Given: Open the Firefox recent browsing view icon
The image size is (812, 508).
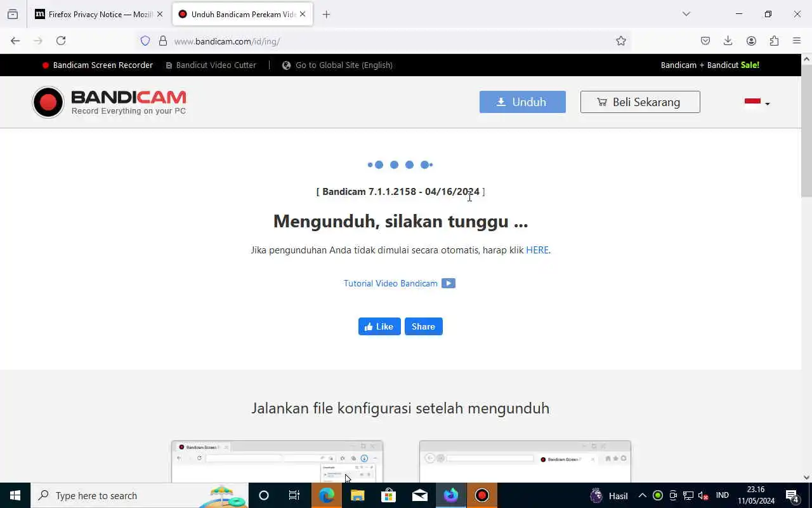Looking at the screenshot, I should coord(13,14).
